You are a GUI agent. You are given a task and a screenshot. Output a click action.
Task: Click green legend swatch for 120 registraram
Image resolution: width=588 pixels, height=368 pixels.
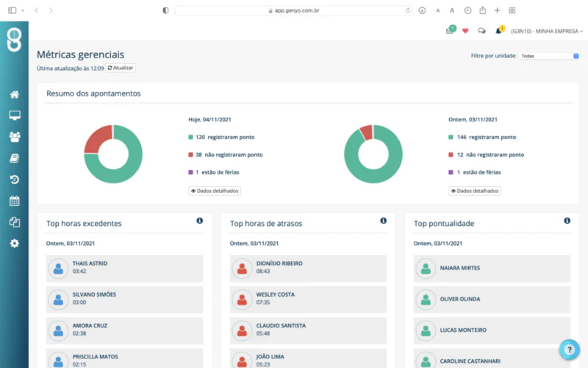190,137
